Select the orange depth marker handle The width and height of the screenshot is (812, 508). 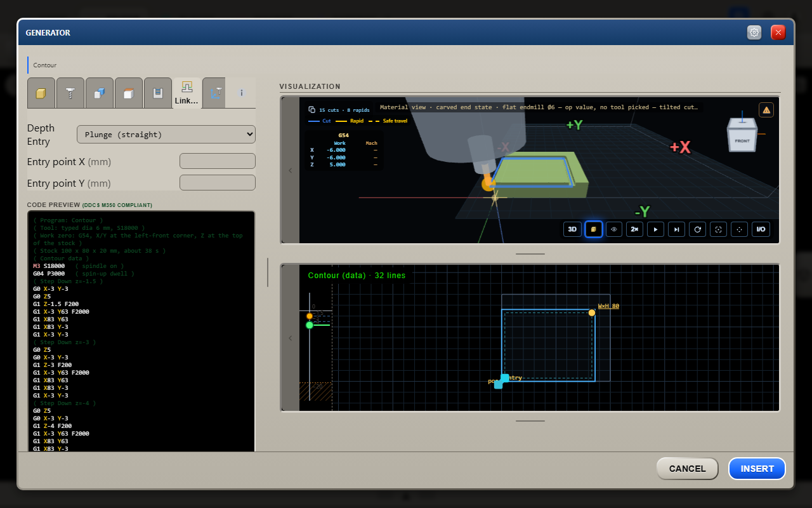click(x=310, y=316)
